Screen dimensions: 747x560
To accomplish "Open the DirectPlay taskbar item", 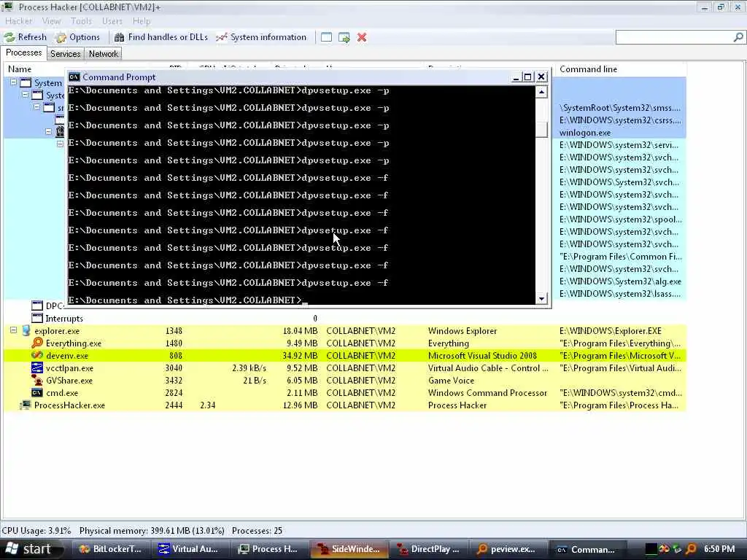I will point(427,549).
